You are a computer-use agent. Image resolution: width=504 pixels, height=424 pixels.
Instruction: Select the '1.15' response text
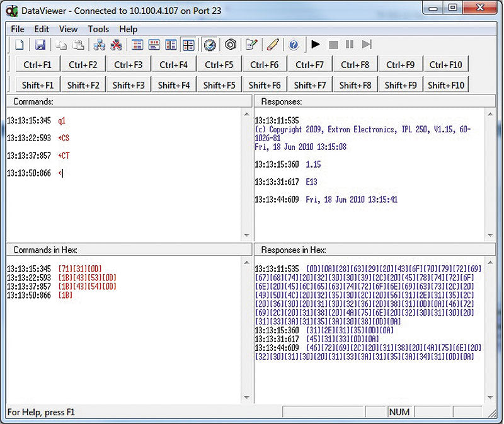[x=313, y=164]
